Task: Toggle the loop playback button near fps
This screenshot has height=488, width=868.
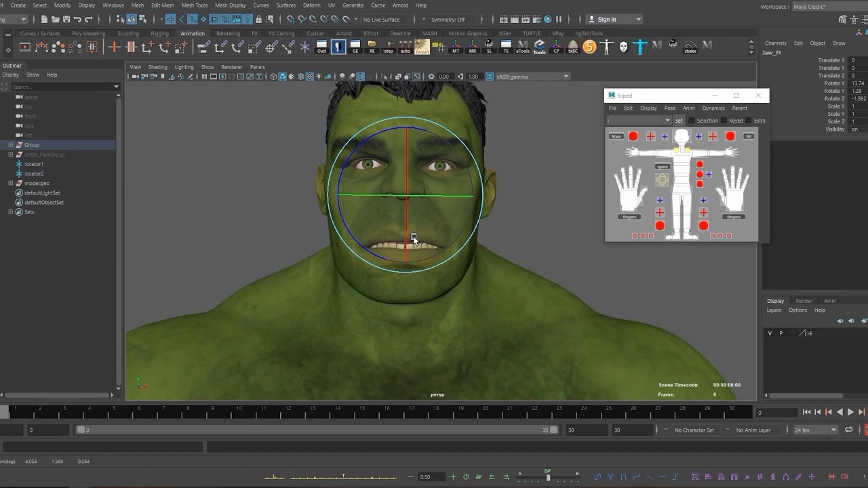Action: [848, 430]
